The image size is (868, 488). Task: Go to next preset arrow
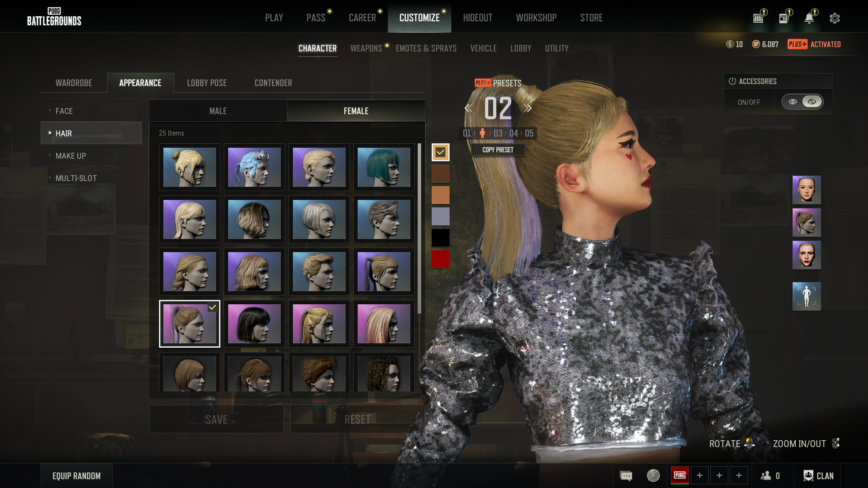click(x=528, y=108)
